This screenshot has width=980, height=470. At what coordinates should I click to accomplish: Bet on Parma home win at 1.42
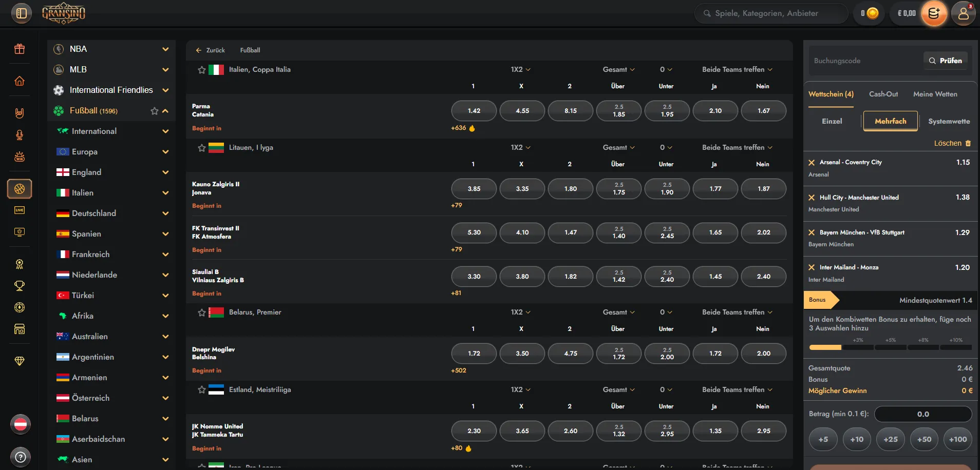474,111
